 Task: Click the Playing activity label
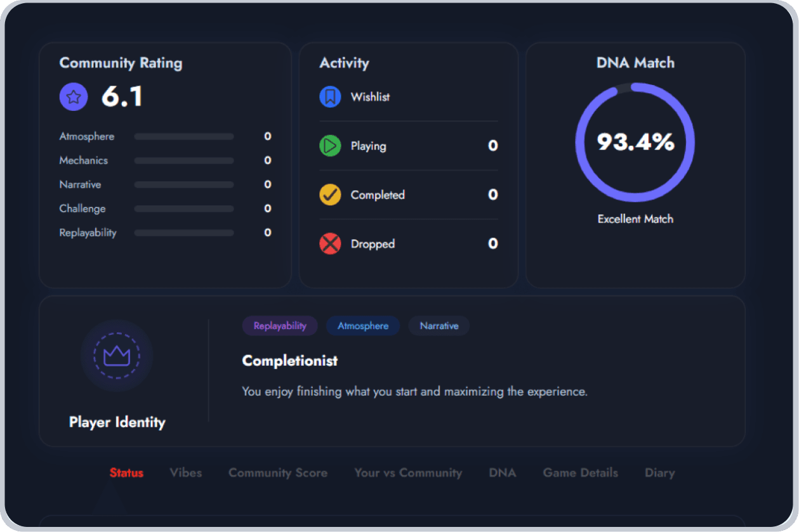(369, 146)
